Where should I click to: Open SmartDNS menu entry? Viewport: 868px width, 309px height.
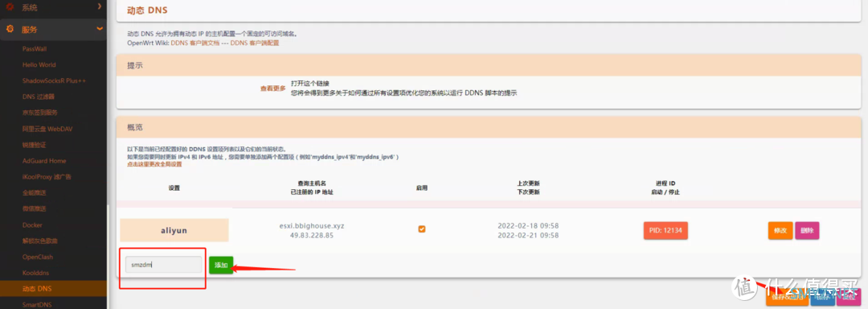click(x=36, y=304)
